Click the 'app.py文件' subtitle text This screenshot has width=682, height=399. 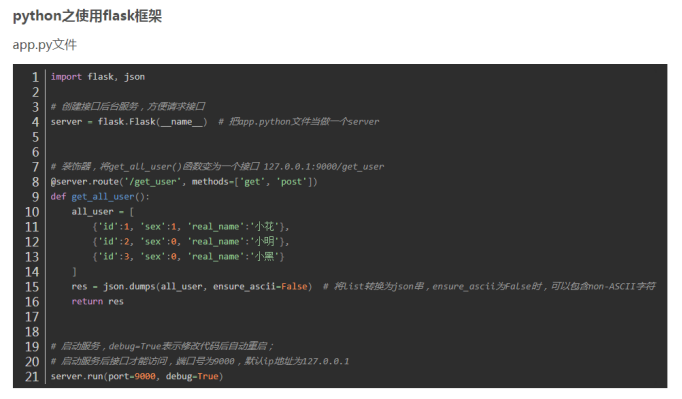tap(45, 44)
